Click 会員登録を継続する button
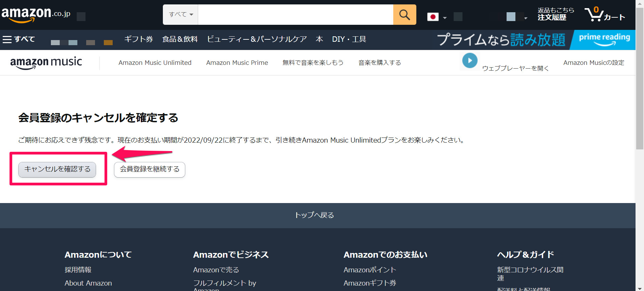This screenshot has width=644, height=291. (150, 169)
